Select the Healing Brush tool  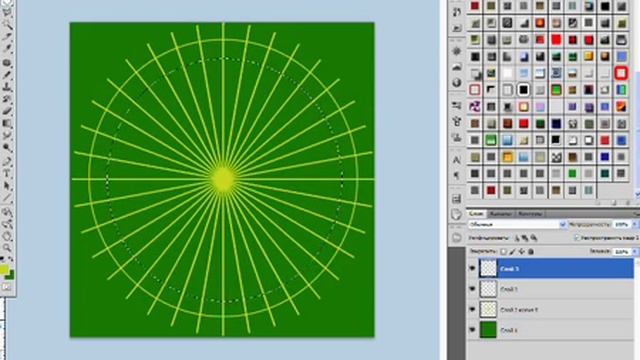pos(7,62)
